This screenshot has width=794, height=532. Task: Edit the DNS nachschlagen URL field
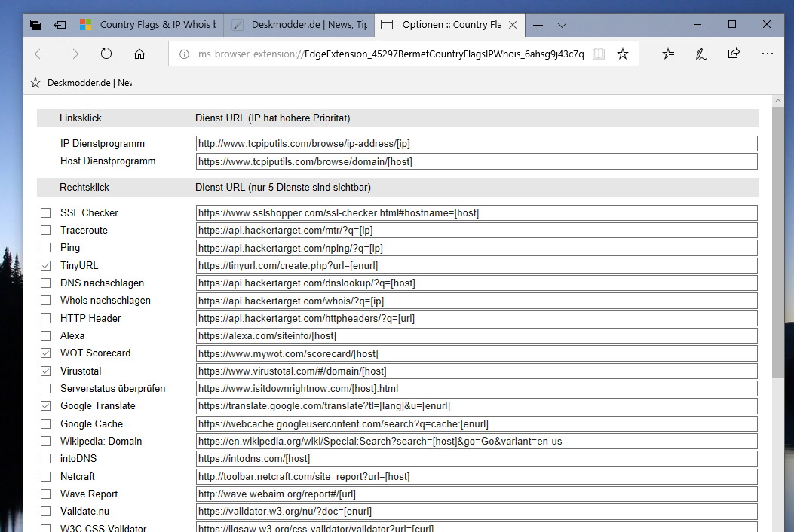(477, 283)
